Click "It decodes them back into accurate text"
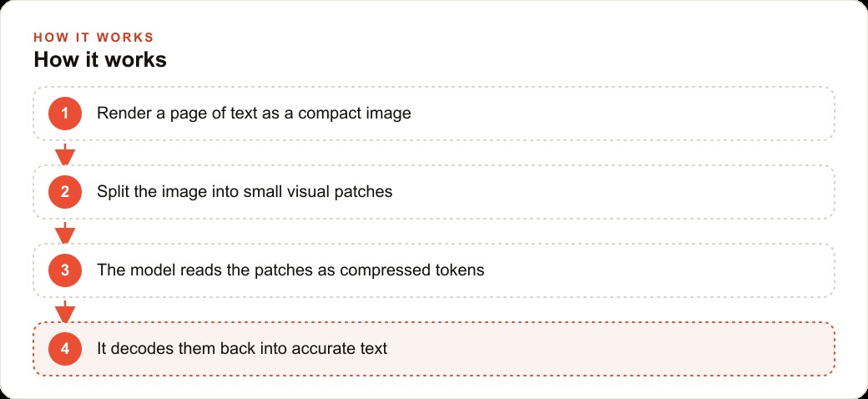Image resolution: width=868 pixels, height=399 pixels. point(242,349)
